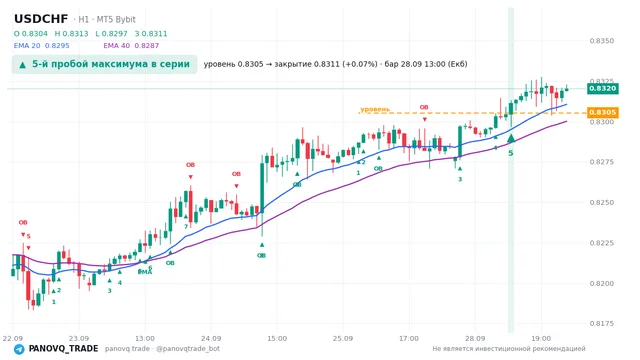The width and height of the screenshot is (640, 360).
Task: Click the EMA 40 0.8287 legend entry
Action: 131,46
